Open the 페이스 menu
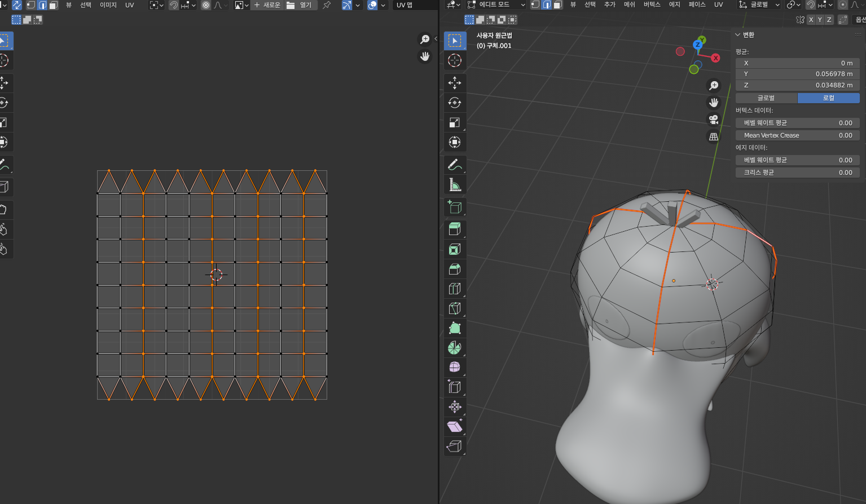The width and height of the screenshot is (866, 504). coord(697,5)
